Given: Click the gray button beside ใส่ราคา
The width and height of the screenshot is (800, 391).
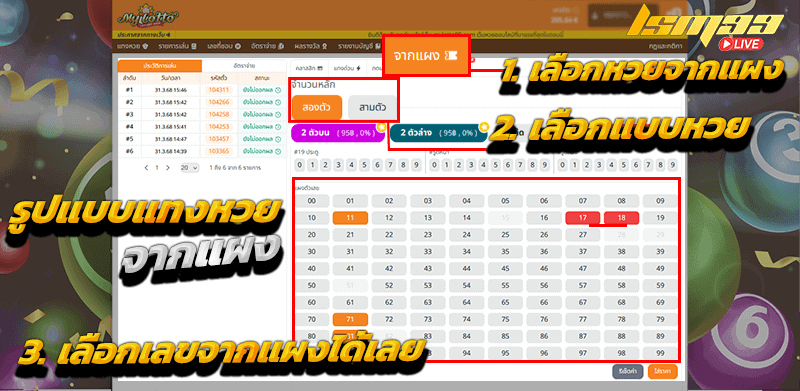Looking at the screenshot, I should (628, 372).
